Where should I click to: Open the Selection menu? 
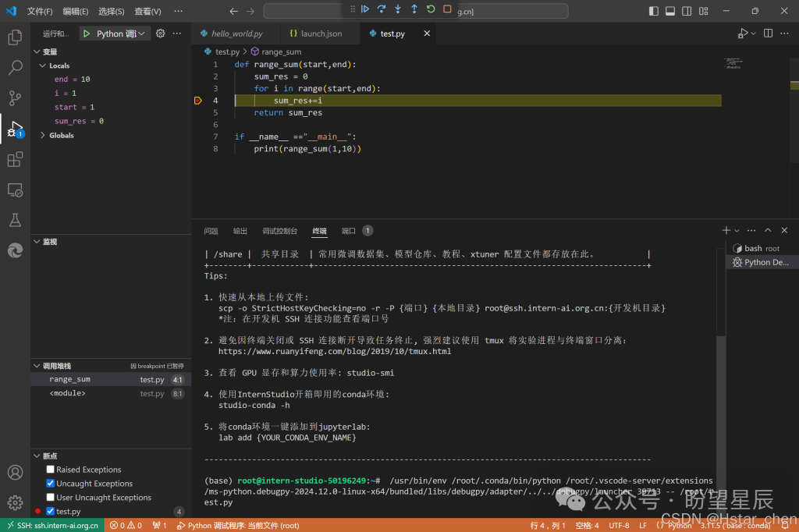tap(111, 11)
